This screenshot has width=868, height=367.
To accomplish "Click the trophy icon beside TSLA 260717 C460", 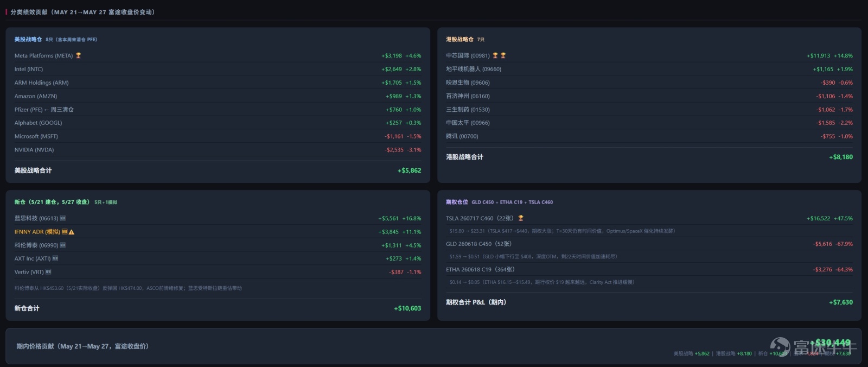I will tap(521, 218).
